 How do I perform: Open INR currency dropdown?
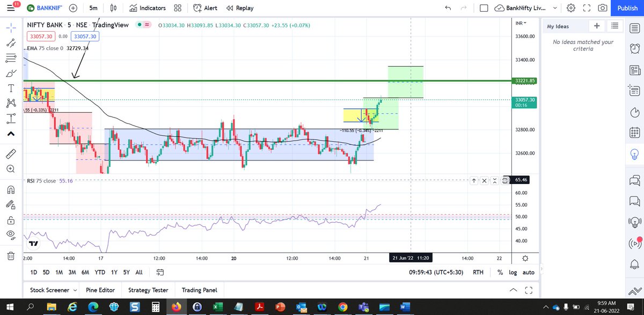(x=521, y=24)
